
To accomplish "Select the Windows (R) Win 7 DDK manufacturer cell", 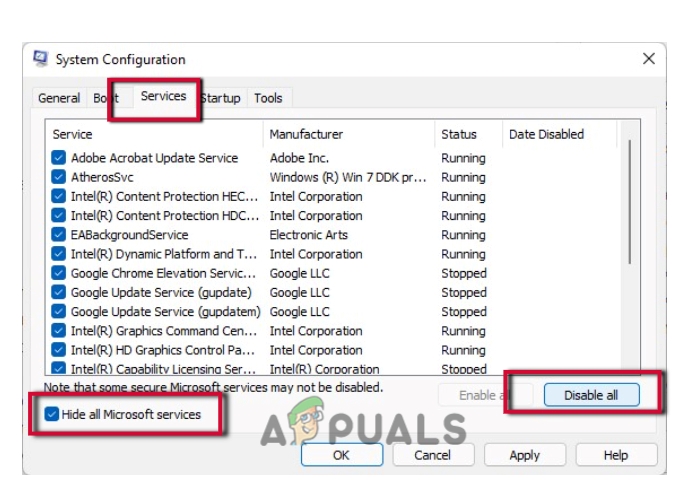I will pos(348,177).
